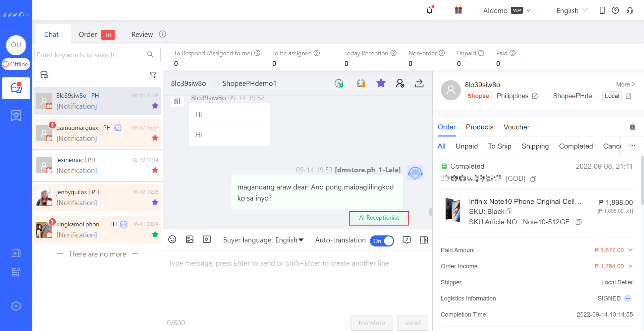Viewport: 644px width, 331px height.
Task: Unstar the 8lo39siw8o conversation
Action: point(155,106)
